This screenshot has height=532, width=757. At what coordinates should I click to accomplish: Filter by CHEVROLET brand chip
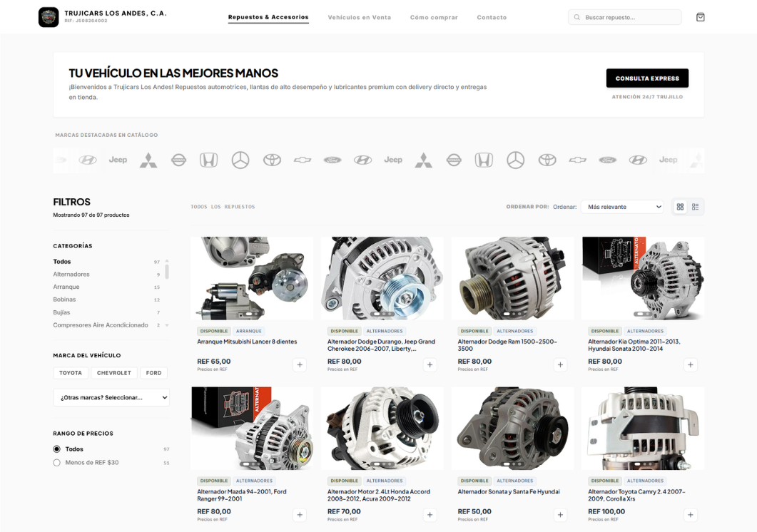pos(114,373)
